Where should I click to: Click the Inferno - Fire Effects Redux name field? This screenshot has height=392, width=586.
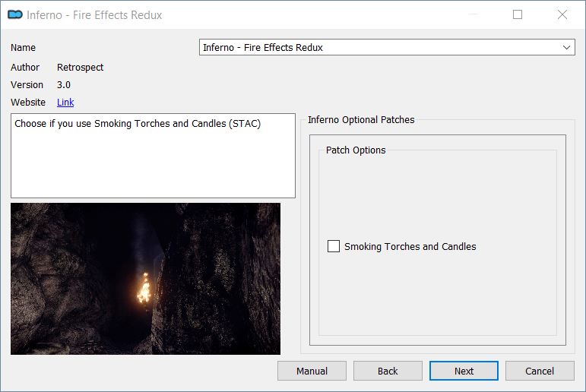[387, 47]
